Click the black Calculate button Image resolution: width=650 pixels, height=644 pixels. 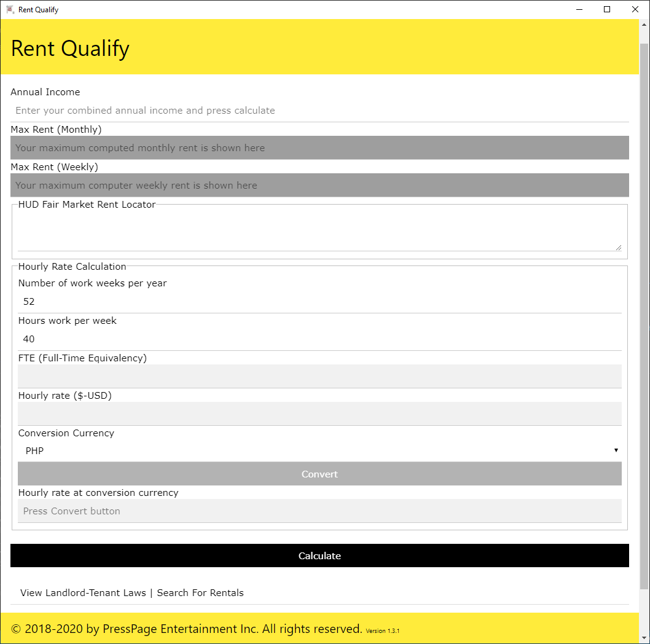click(x=319, y=556)
